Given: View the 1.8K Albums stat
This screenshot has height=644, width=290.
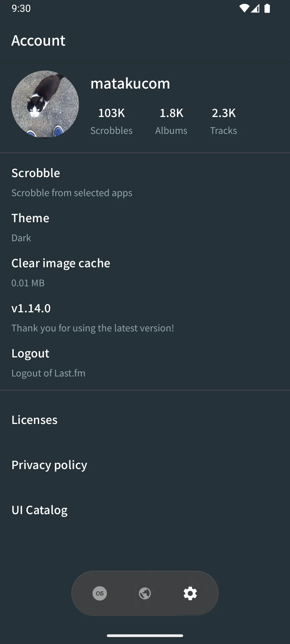Looking at the screenshot, I should (171, 120).
